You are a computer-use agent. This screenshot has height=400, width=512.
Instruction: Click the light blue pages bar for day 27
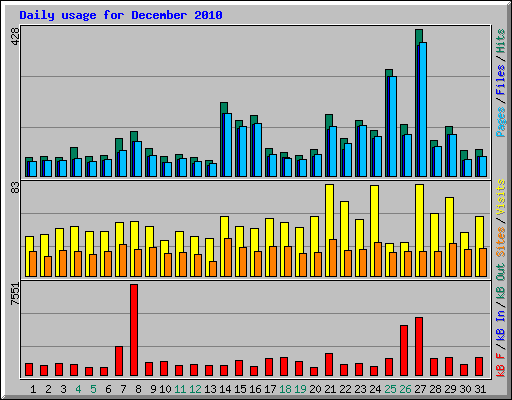coord(423,109)
